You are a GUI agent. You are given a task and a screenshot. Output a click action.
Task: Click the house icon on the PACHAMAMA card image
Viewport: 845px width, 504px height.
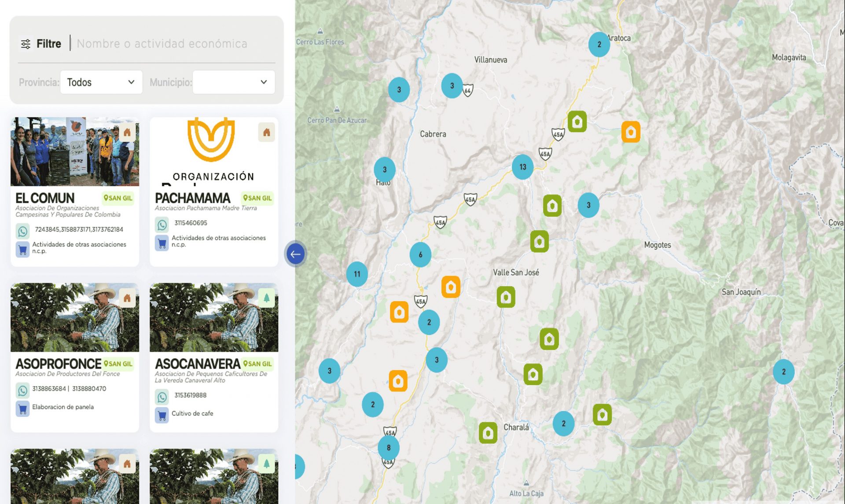(x=266, y=132)
